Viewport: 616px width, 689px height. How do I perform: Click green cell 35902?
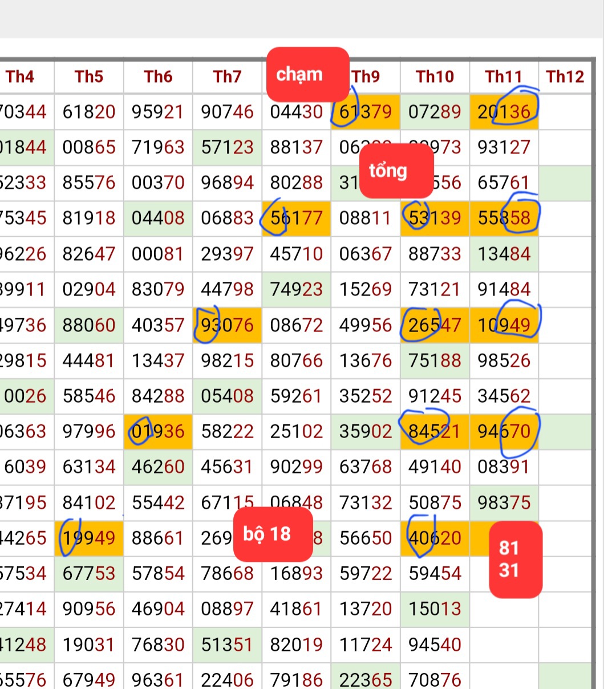(366, 431)
